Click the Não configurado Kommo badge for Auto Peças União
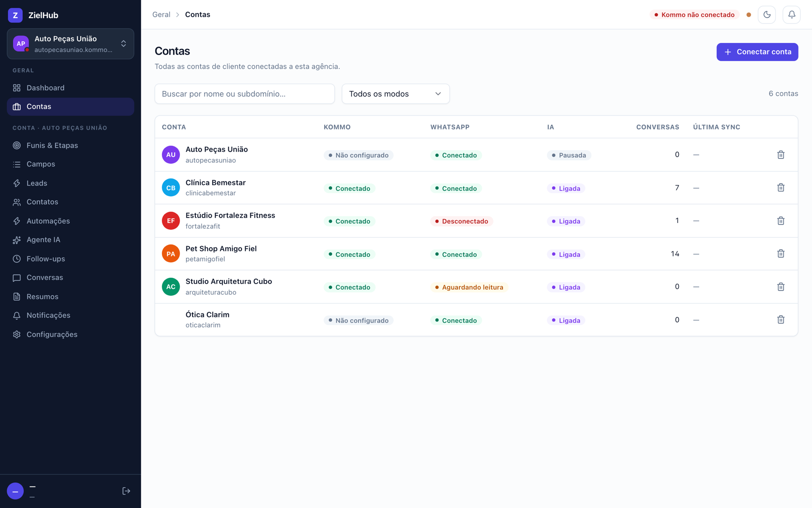 point(358,155)
